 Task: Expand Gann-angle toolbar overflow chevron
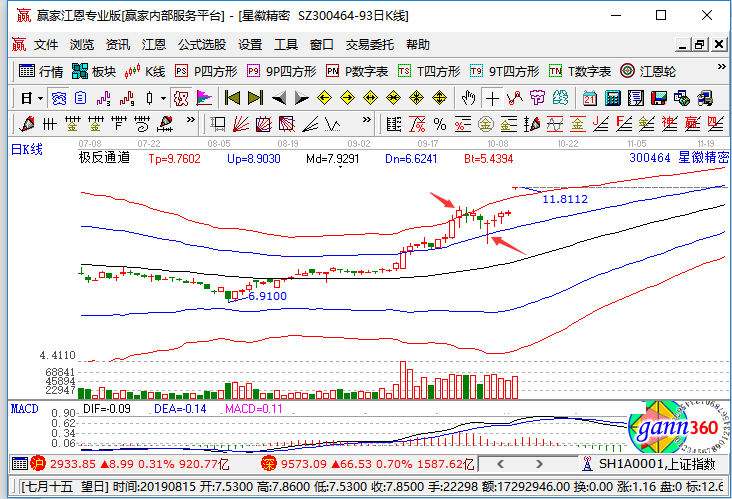[367, 120]
